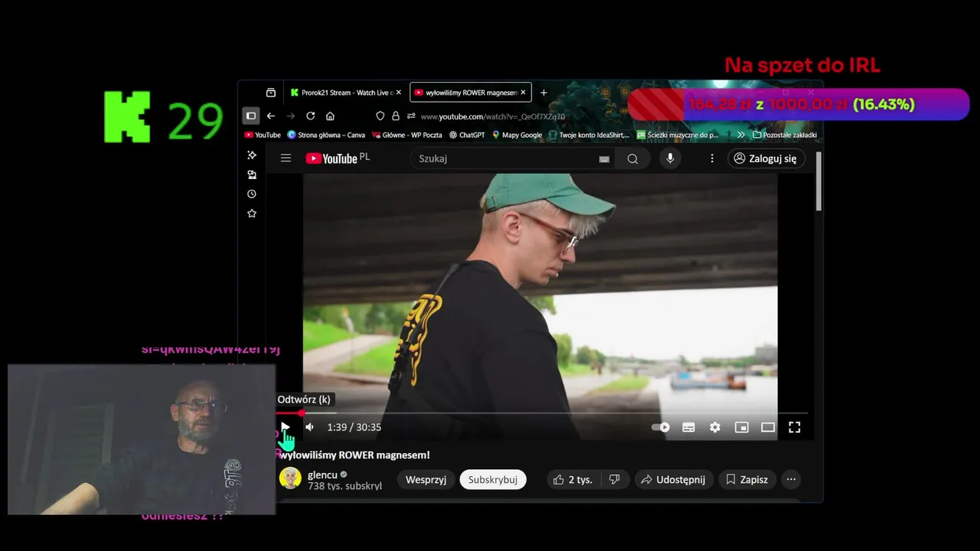
Task: Click the Play button on the video
Action: click(x=286, y=427)
